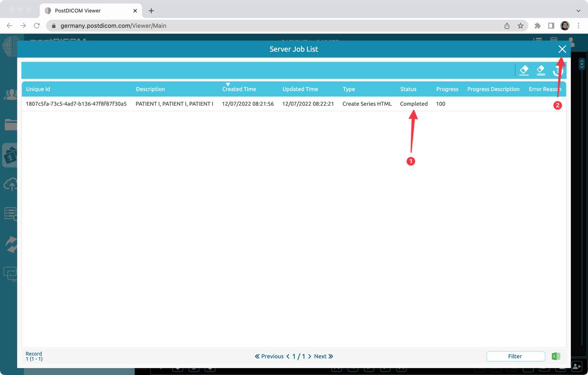
Task: Export job list to Excel
Action: tap(556, 356)
